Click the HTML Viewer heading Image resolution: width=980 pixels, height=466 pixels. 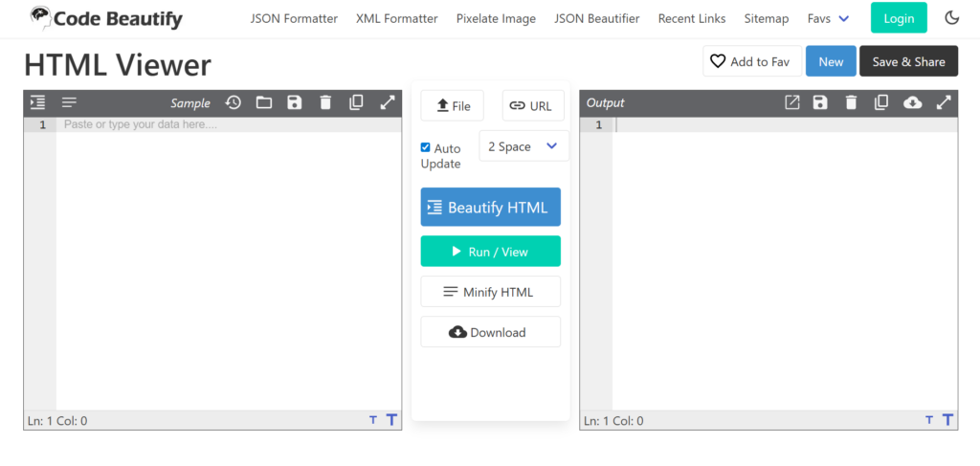(x=118, y=65)
